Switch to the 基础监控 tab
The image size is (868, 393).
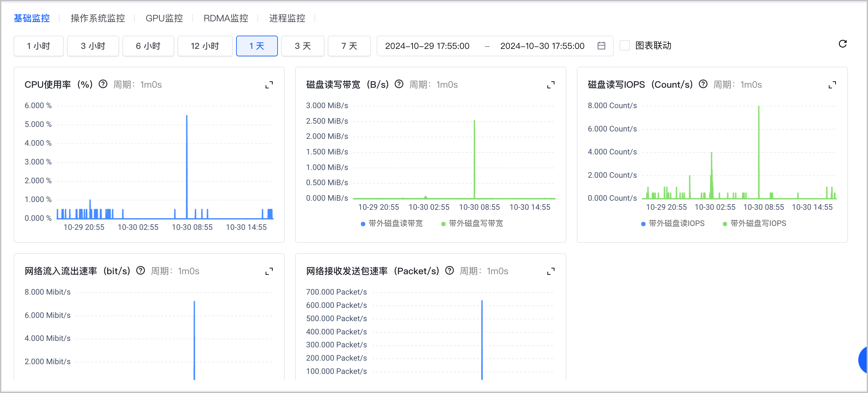32,18
